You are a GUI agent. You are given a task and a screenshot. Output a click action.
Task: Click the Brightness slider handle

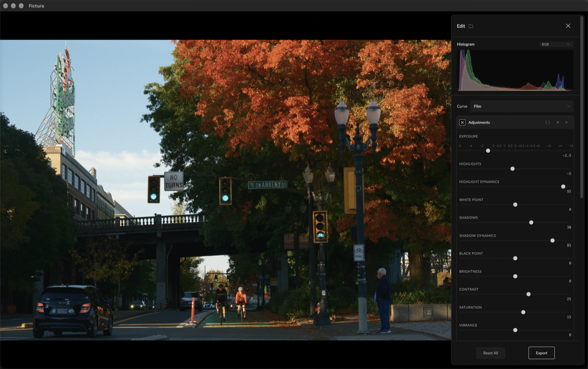pos(515,276)
